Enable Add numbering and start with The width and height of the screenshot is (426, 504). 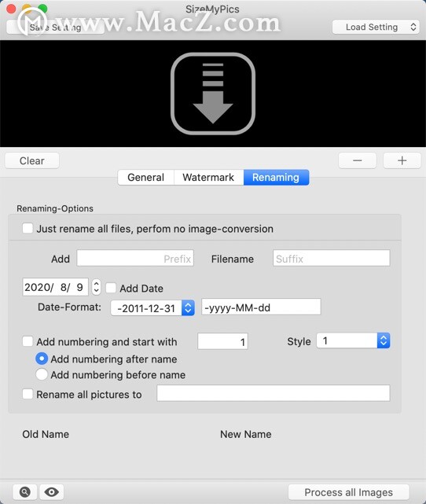[x=28, y=341]
